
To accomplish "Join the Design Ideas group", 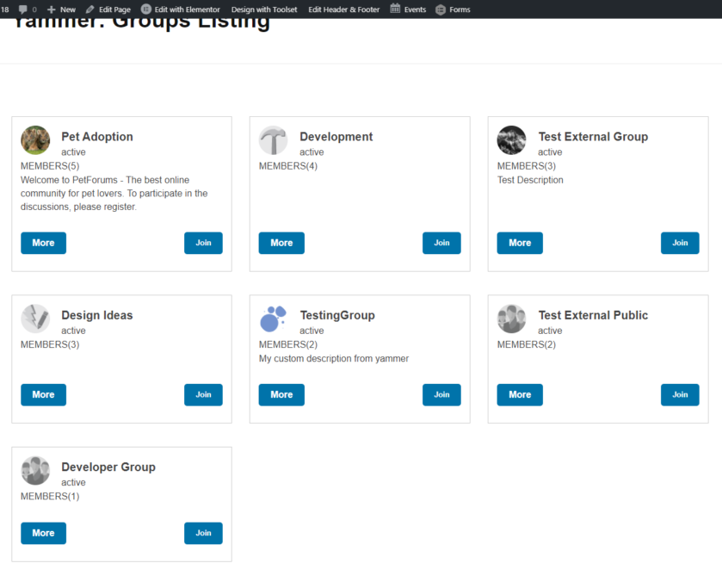I will (x=203, y=394).
